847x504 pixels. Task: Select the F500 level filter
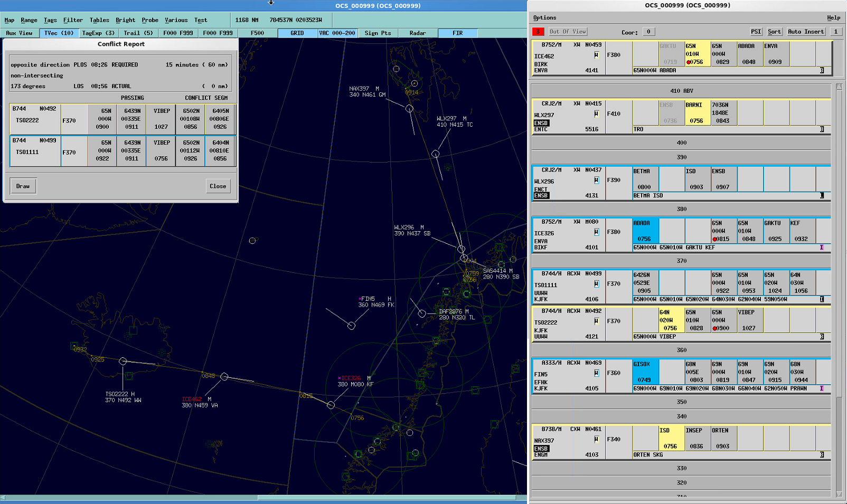point(258,33)
